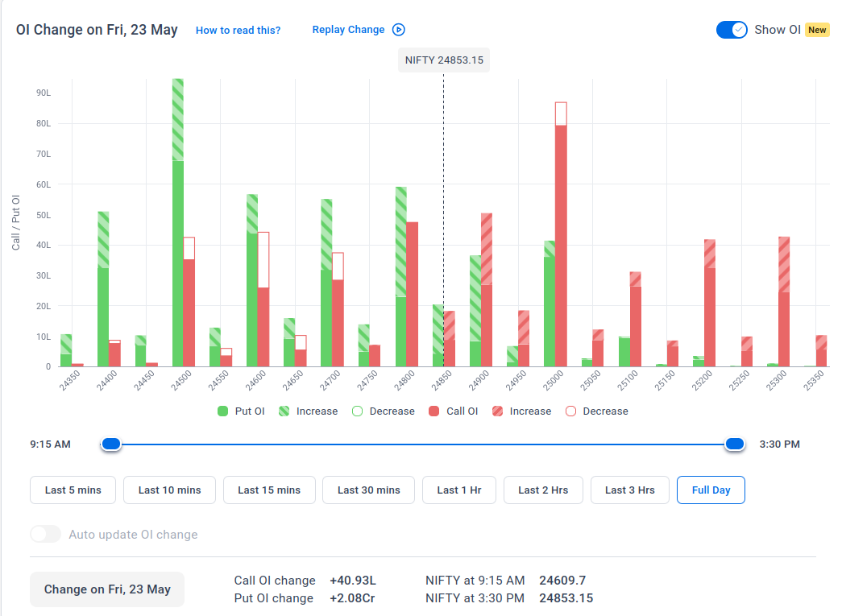Image resolution: width=842 pixels, height=616 pixels.
Task: Click the middle of the time slider track
Action: [x=422, y=444]
